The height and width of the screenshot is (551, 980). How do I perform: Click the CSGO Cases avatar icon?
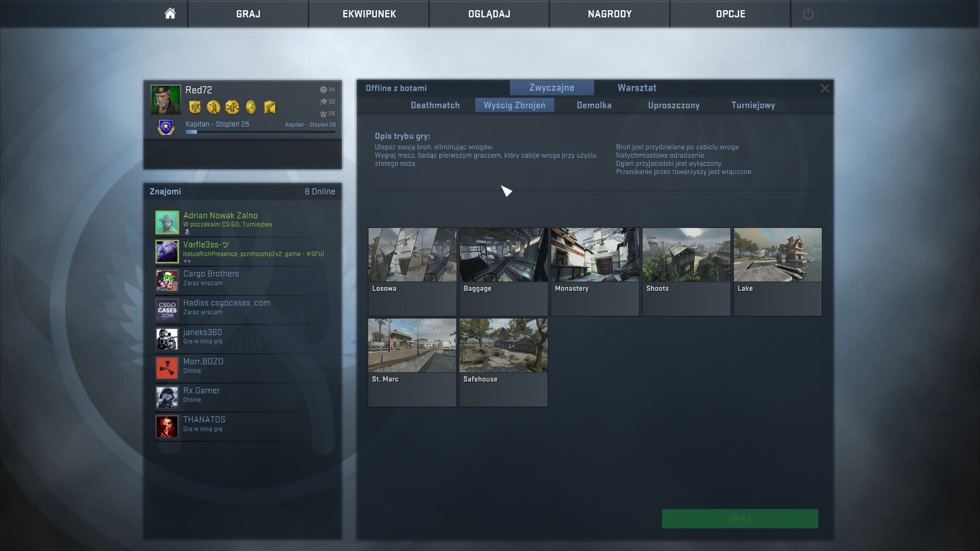click(167, 310)
